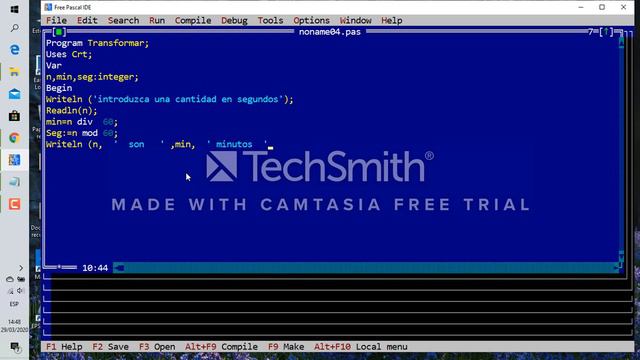Open the File menu
The width and height of the screenshot is (640, 360).
tap(56, 20)
